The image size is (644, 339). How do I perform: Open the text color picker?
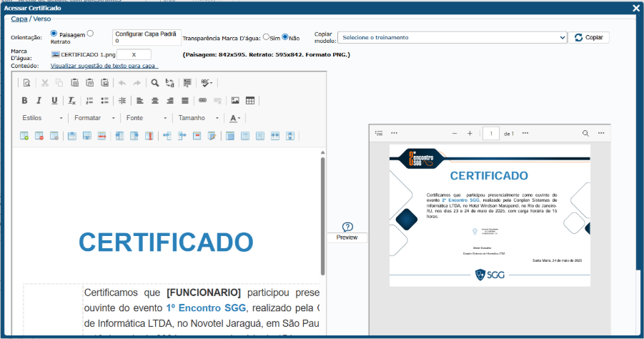[235, 118]
